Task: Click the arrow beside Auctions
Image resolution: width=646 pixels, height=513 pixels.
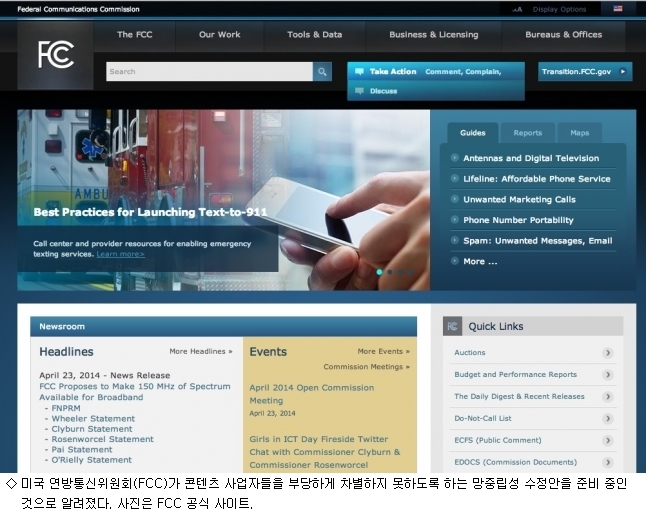Action: 608,353
